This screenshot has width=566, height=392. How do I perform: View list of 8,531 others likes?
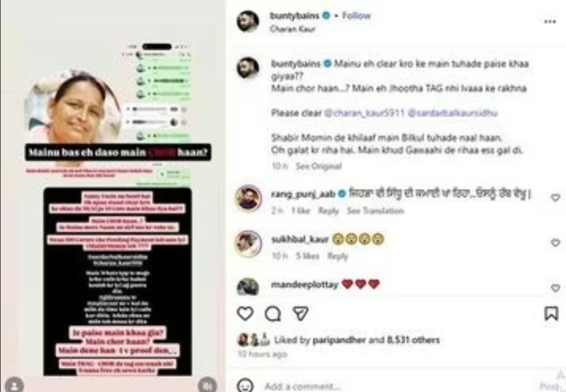click(x=413, y=340)
